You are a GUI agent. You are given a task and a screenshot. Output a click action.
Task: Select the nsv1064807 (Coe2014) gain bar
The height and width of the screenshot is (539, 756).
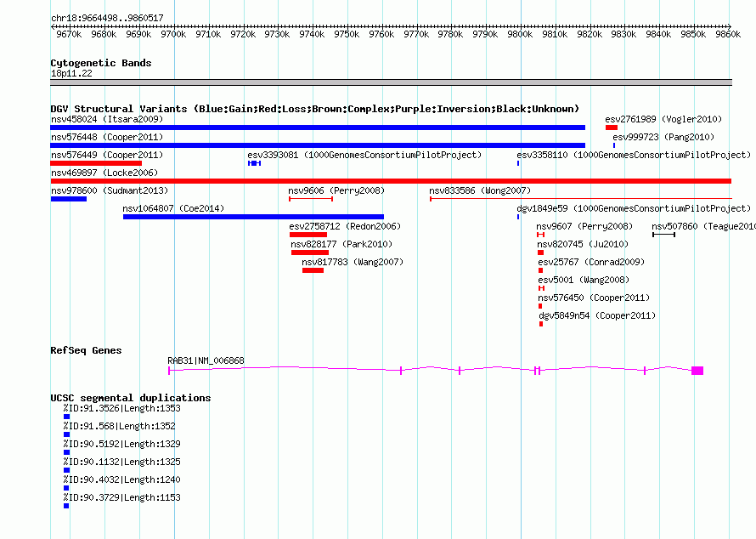click(254, 217)
